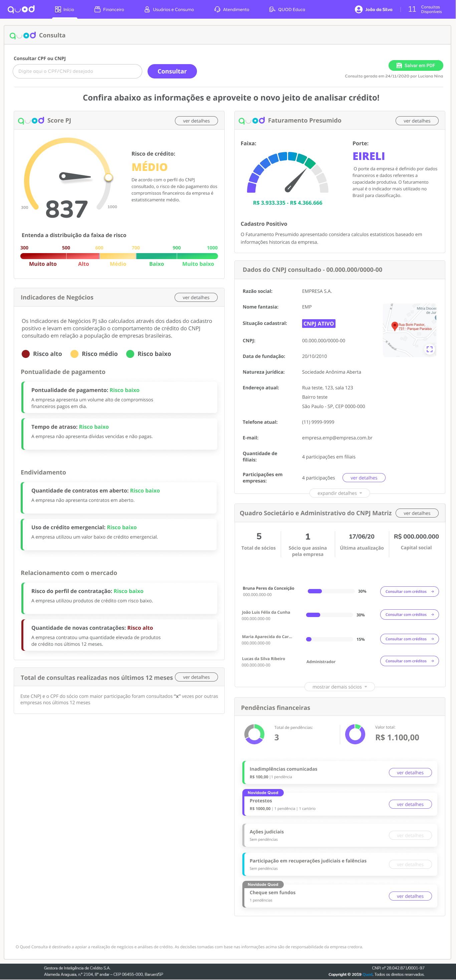Click the Início dashboard icon

58,9
